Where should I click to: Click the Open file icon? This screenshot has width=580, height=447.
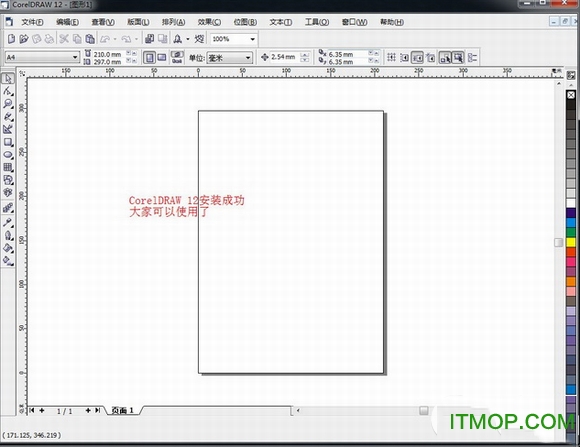click(24, 38)
